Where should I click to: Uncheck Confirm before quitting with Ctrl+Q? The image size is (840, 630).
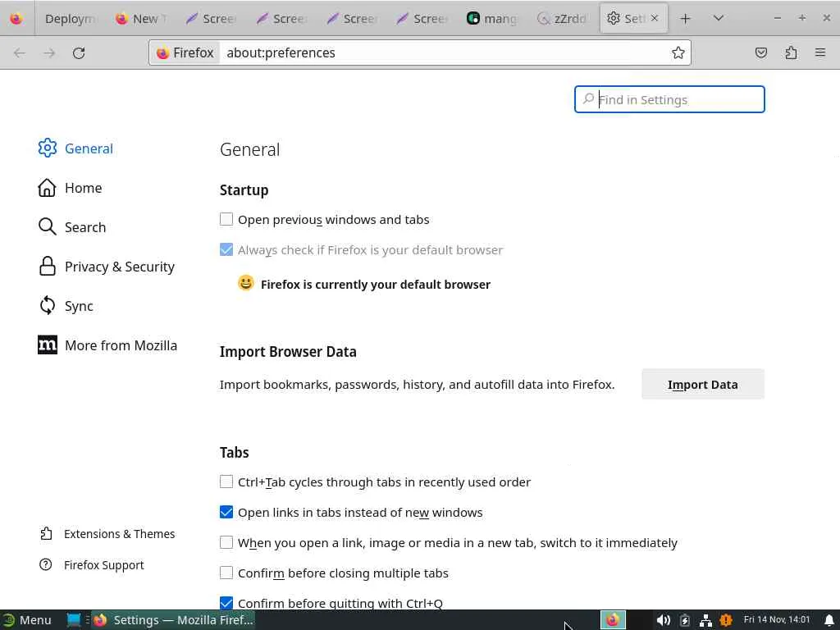(x=226, y=603)
